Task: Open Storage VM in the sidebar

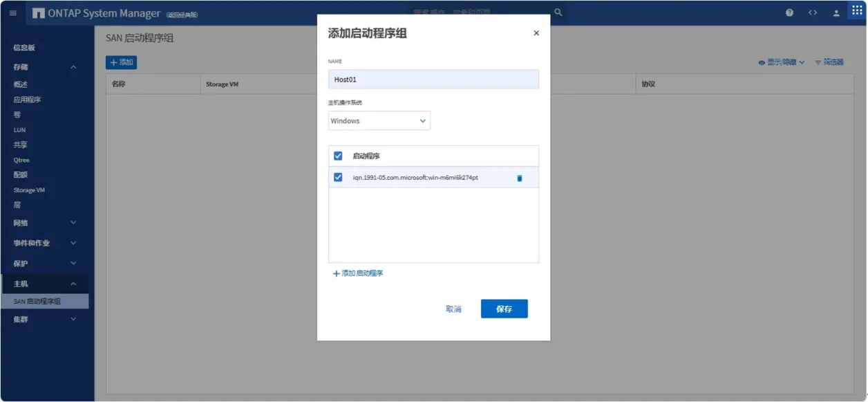Action: (x=29, y=190)
